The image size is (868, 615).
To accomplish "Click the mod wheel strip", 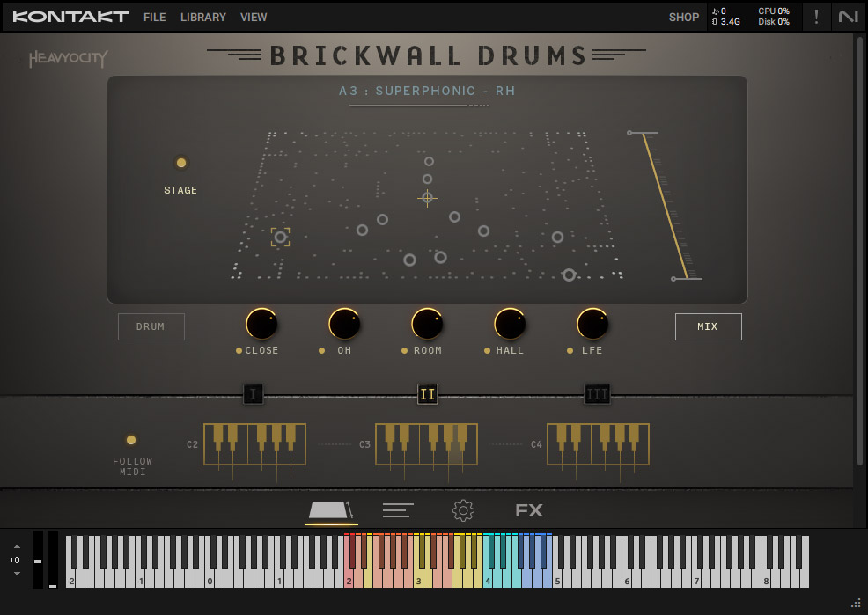I will click(x=53, y=560).
